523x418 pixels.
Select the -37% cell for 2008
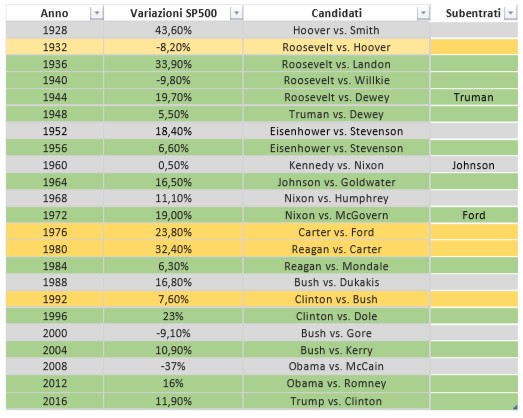(173, 366)
